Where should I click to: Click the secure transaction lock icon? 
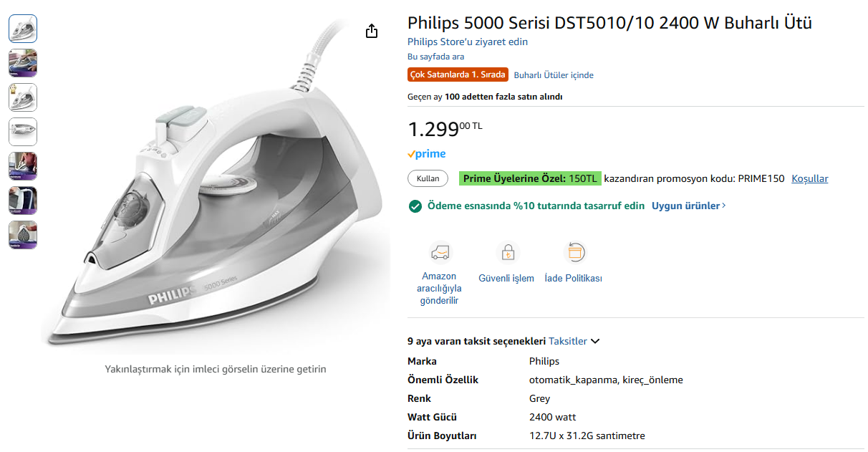(506, 252)
